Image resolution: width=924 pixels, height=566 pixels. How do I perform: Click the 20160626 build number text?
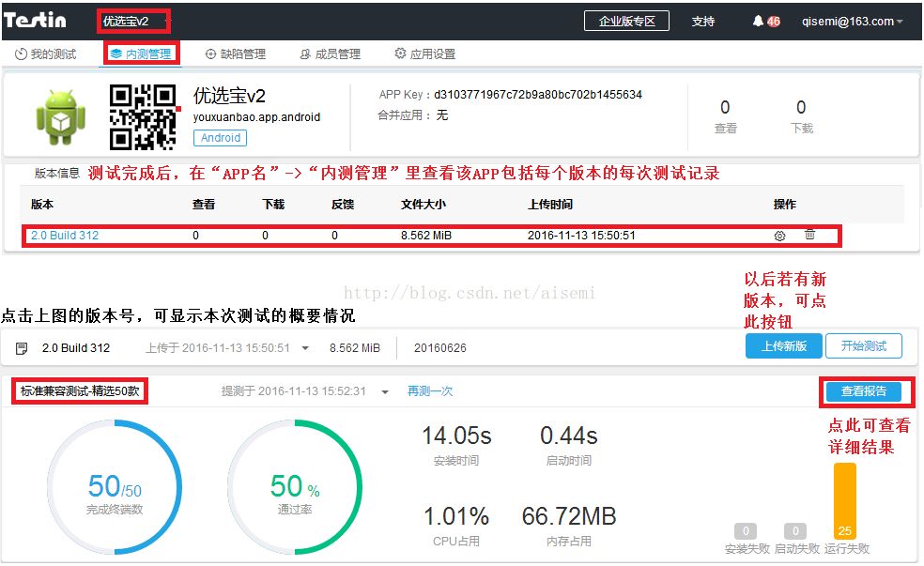pos(439,348)
